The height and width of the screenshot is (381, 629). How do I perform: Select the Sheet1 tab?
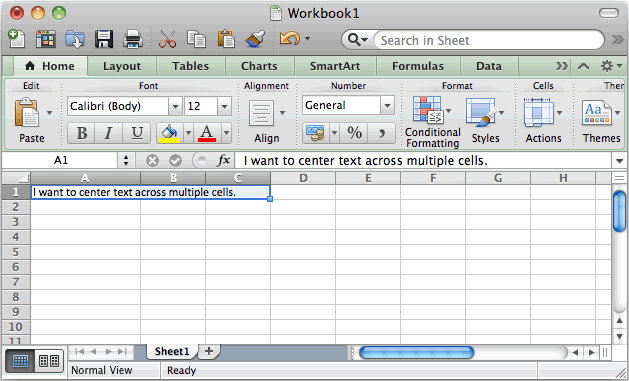(x=172, y=352)
